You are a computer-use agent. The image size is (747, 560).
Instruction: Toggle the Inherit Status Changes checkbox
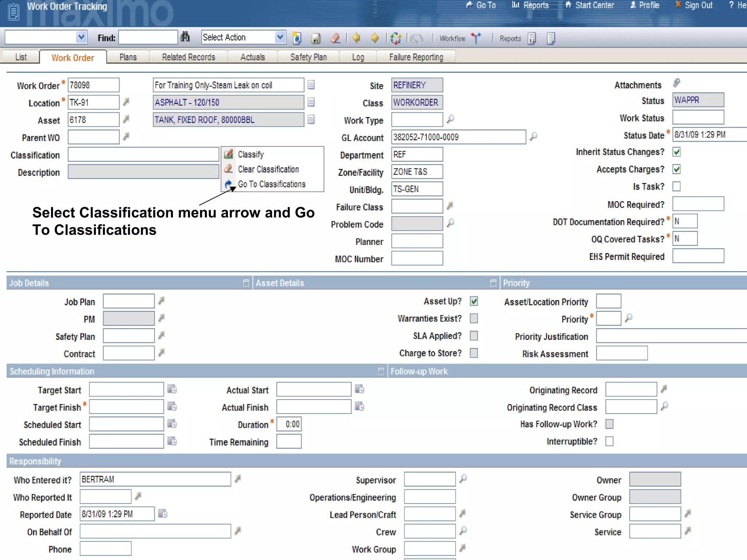(x=677, y=152)
